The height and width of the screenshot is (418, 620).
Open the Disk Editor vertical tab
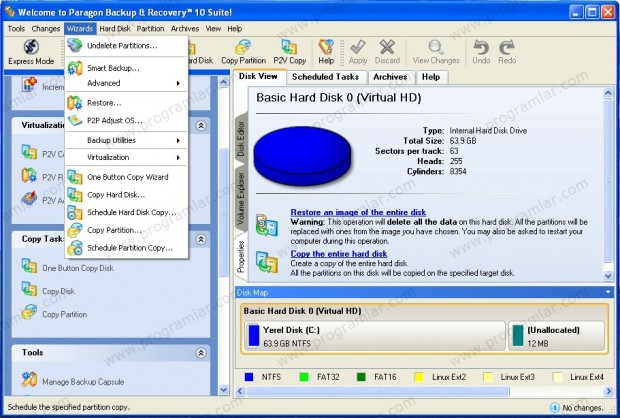(x=241, y=139)
